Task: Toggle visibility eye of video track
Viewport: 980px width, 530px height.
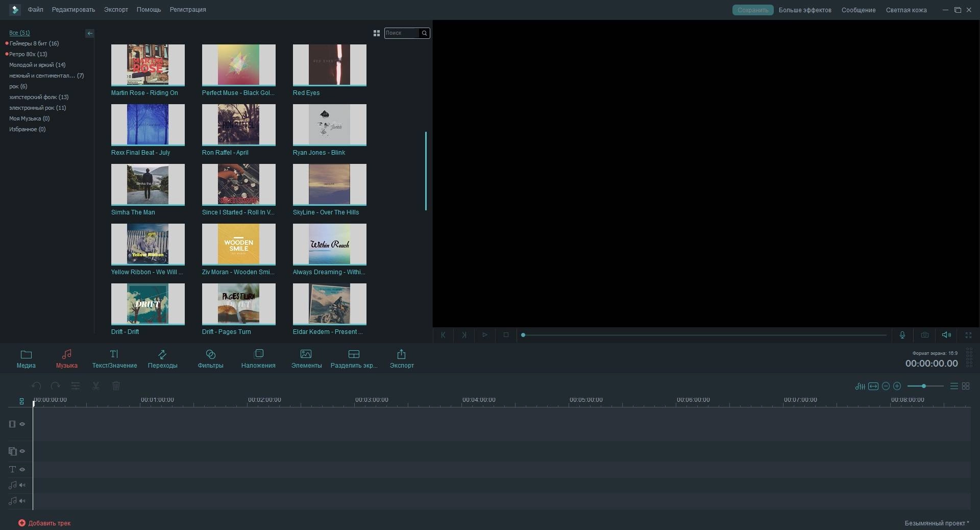Action: click(x=22, y=424)
